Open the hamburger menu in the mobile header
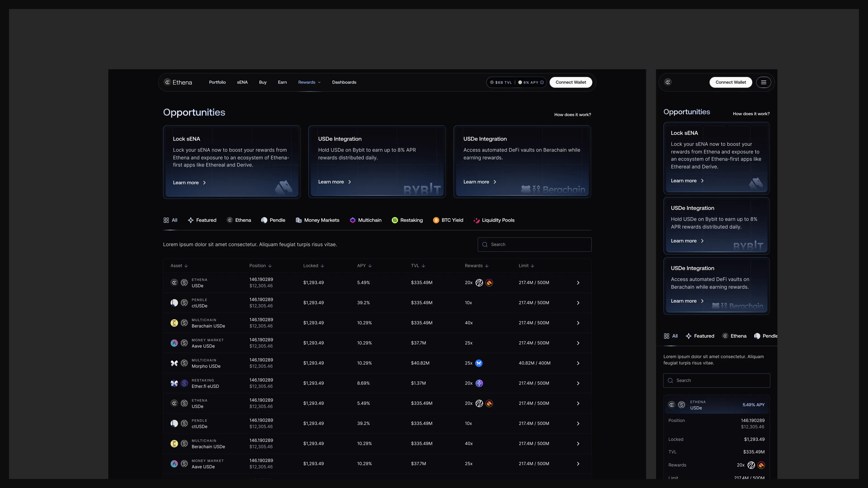Image resolution: width=868 pixels, height=488 pixels. 764,82
